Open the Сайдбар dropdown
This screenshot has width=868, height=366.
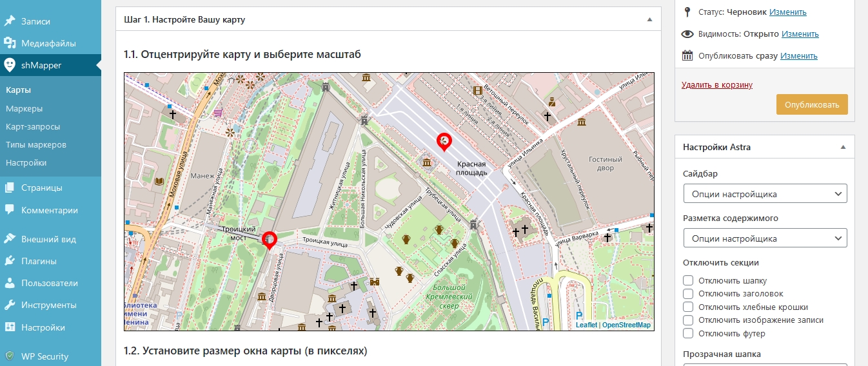[x=764, y=194]
